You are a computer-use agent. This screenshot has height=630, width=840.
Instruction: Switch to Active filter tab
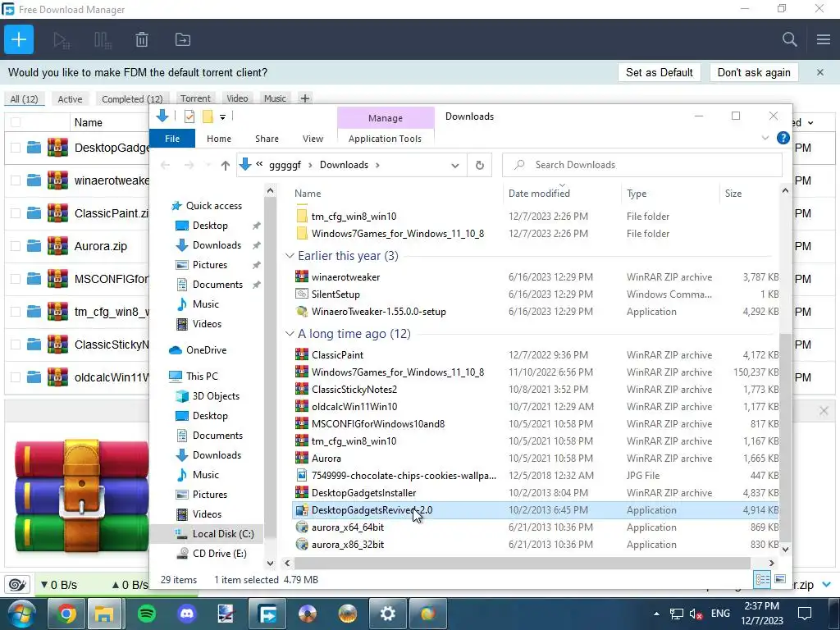71,99
